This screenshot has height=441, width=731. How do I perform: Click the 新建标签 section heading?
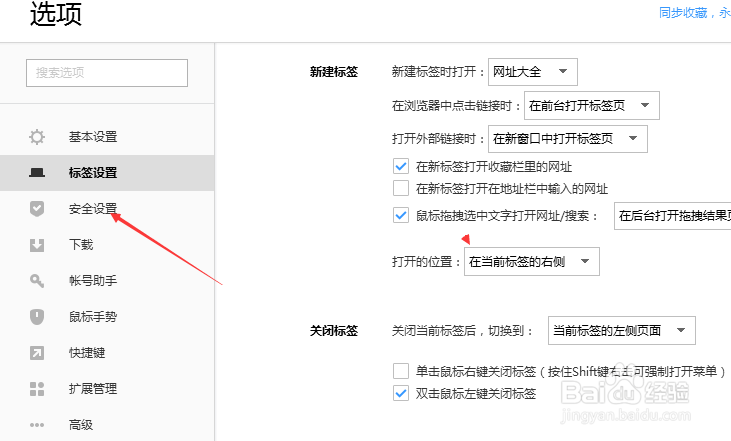[334, 72]
